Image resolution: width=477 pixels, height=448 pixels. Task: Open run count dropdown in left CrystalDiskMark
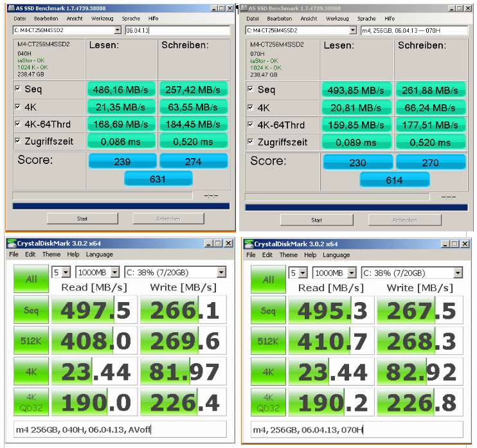66,272
